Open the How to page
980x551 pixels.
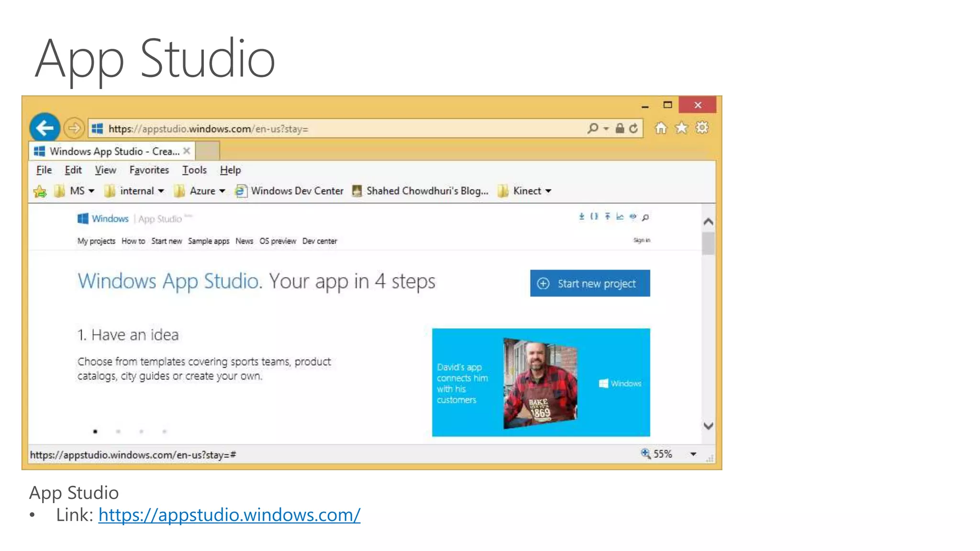click(133, 241)
